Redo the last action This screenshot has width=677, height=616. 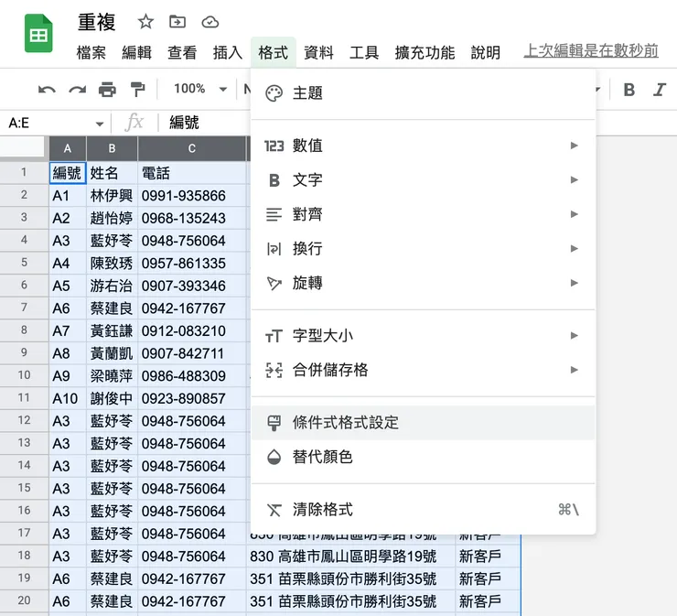pyautogui.click(x=77, y=90)
